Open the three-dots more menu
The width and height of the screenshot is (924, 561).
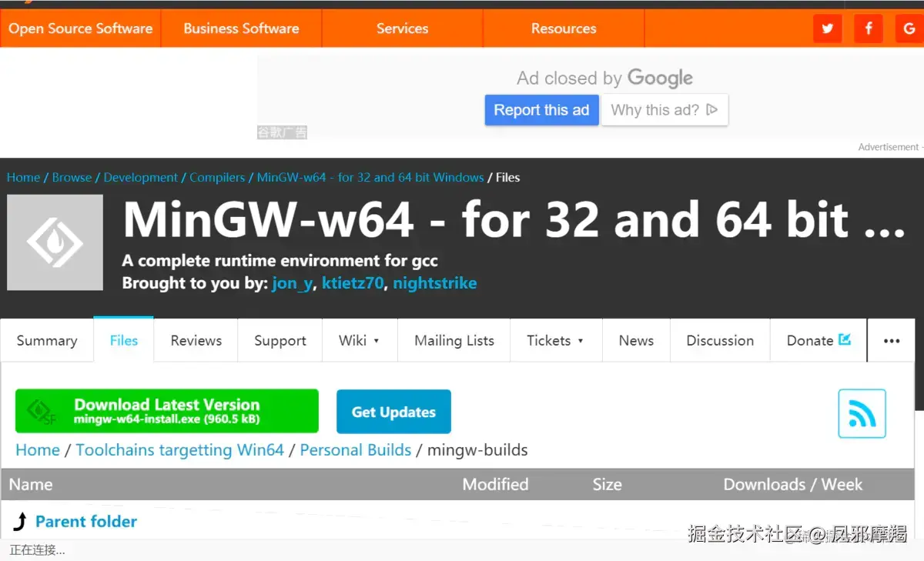coord(892,341)
